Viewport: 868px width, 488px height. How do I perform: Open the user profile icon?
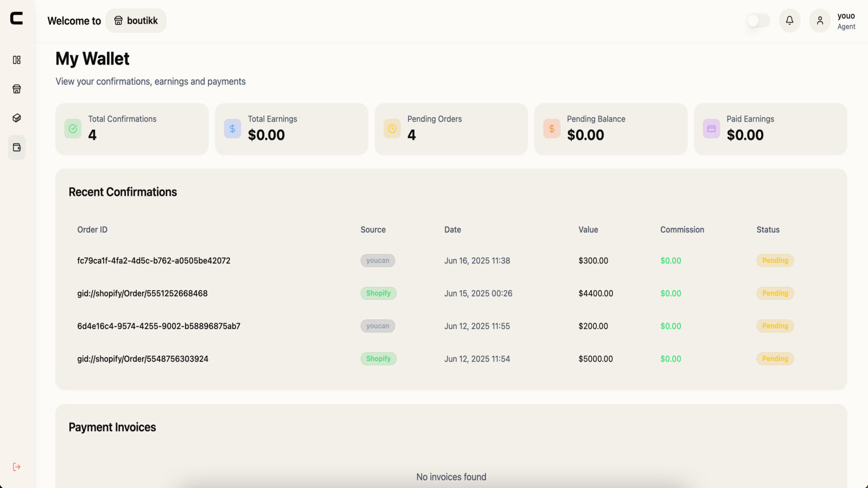(819, 20)
